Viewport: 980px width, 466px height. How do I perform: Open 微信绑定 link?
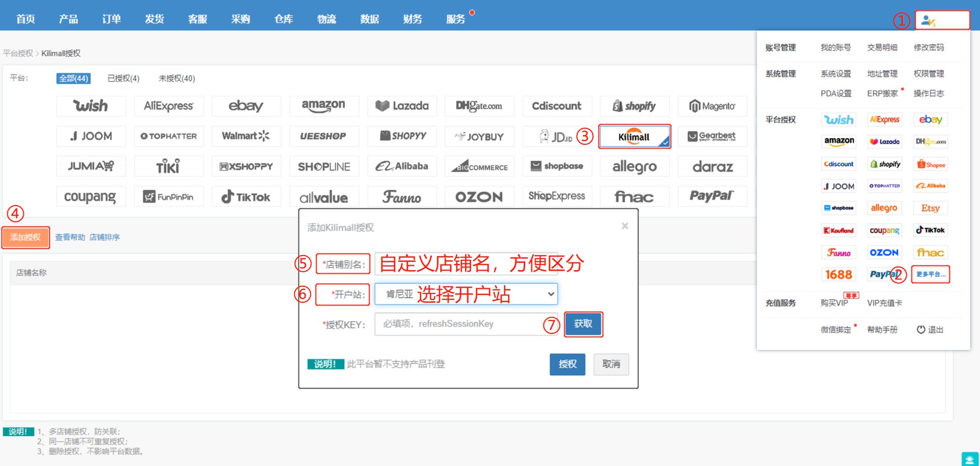click(x=836, y=330)
